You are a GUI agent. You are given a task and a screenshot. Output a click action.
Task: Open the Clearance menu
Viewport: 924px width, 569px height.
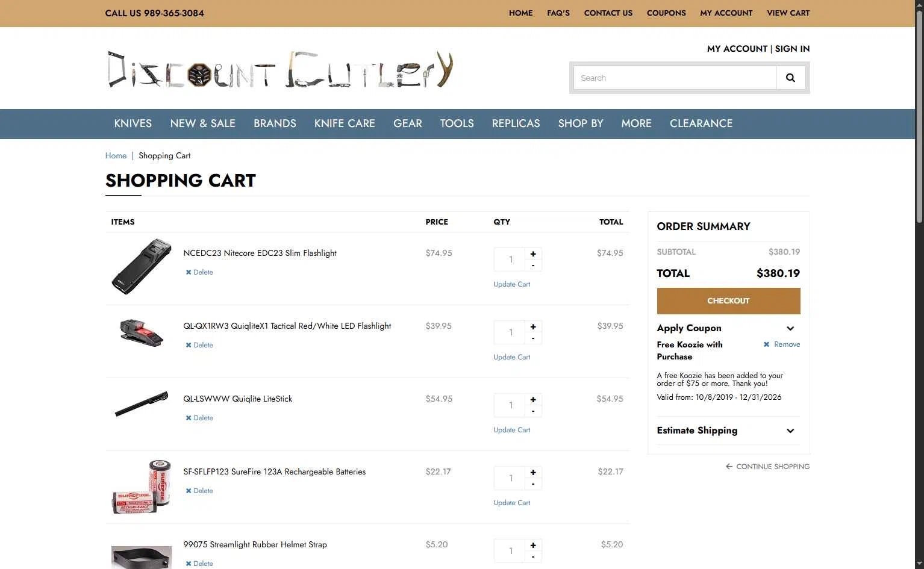pos(701,123)
